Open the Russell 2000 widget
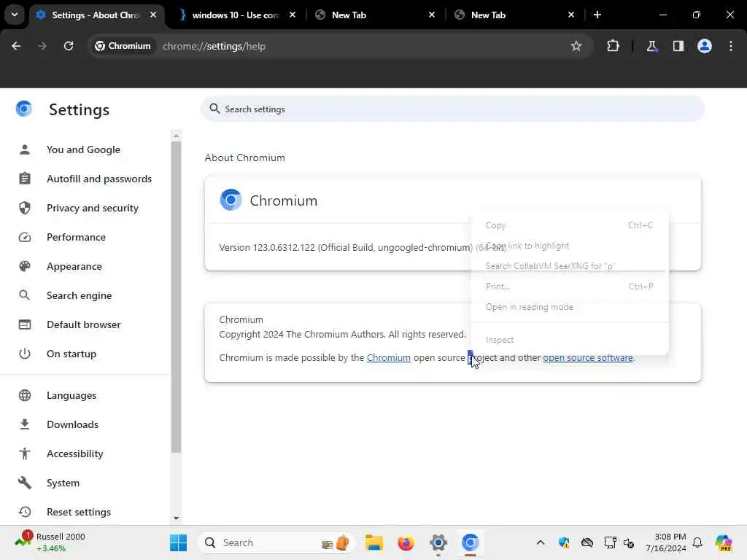 50,542
